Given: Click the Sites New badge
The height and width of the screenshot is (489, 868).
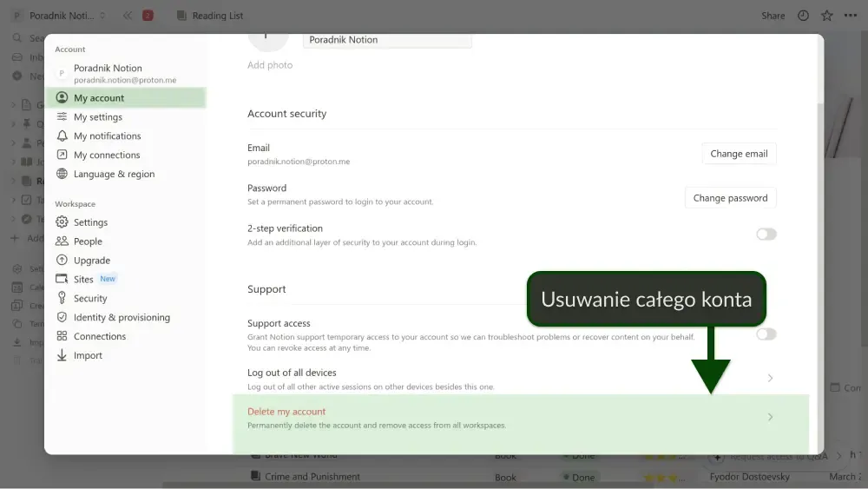Looking at the screenshot, I should click(108, 279).
